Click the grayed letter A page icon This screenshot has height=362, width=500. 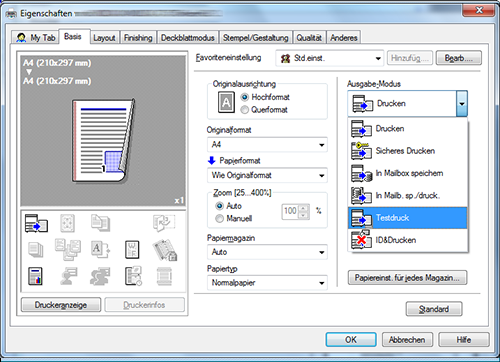(100, 250)
